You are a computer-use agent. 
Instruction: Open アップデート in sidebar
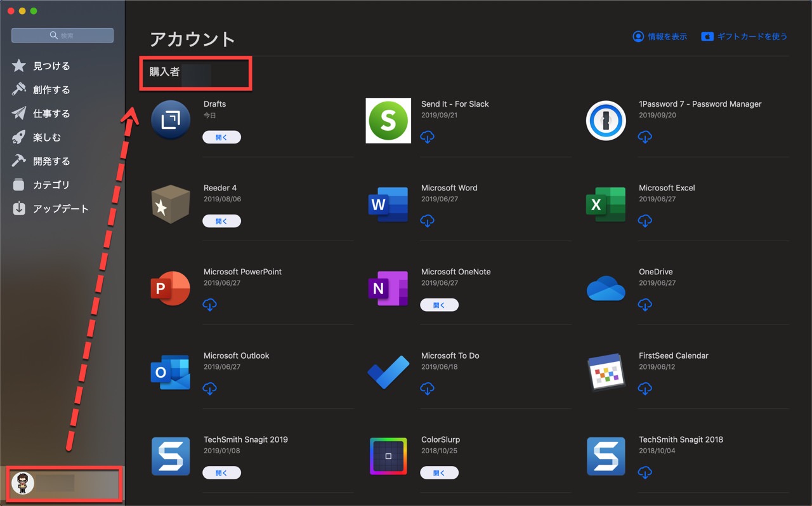61,209
